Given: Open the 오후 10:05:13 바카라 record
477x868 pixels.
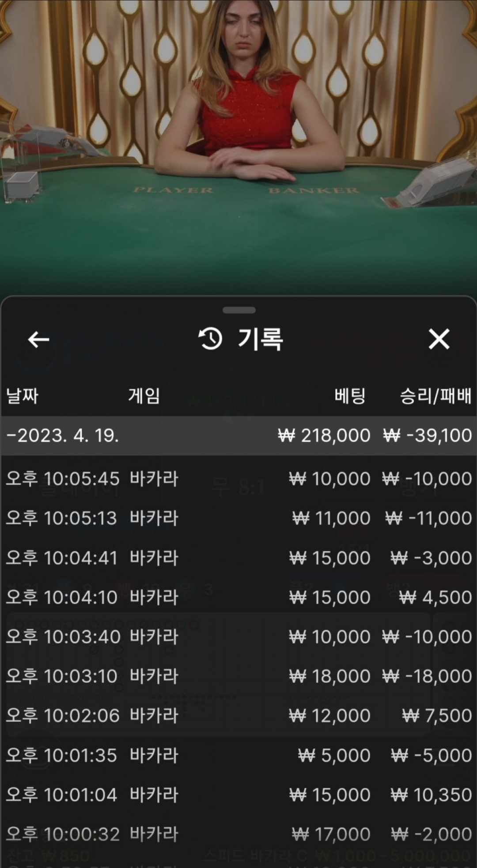Looking at the screenshot, I should point(238,518).
